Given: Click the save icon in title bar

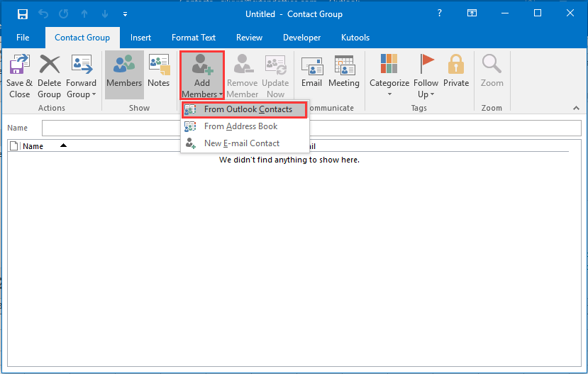Looking at the screenshot, I should 23,14.
